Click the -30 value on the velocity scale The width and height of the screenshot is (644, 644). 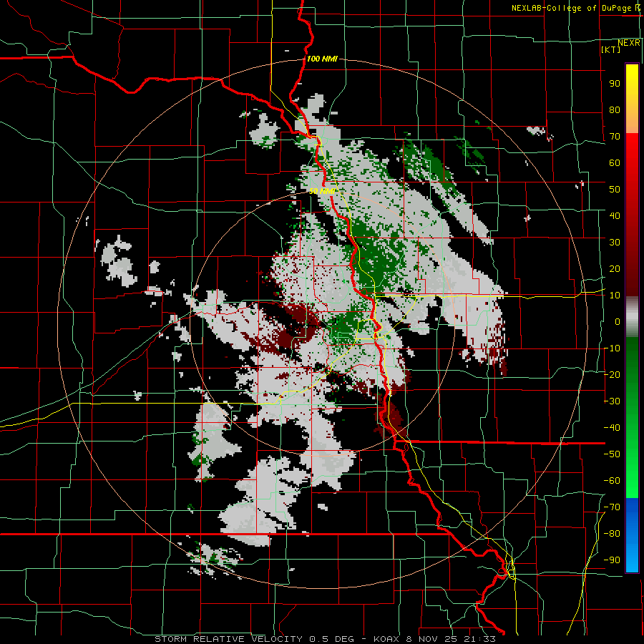coord(612,401)
